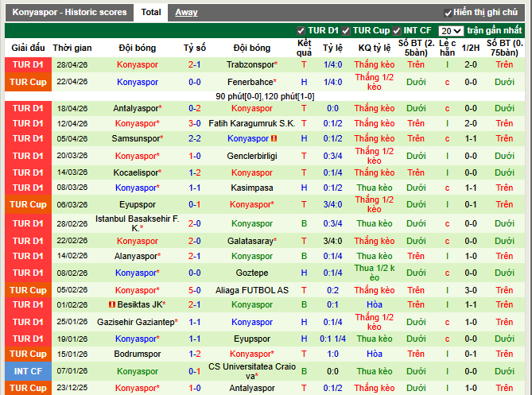Switch to the Total tab
The width and height of the screenshot is (532, 395).
coord(151,12)
